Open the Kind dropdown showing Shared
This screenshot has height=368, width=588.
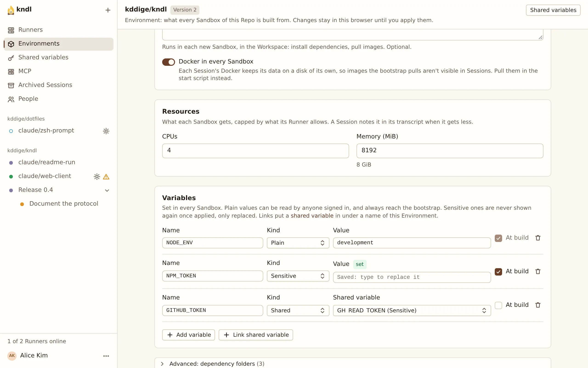298,310
